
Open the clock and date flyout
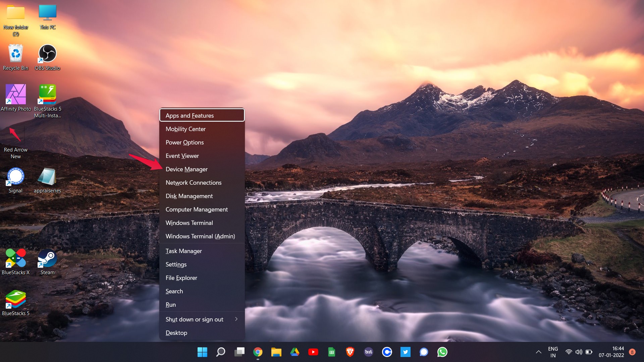[x=611, y=352]
